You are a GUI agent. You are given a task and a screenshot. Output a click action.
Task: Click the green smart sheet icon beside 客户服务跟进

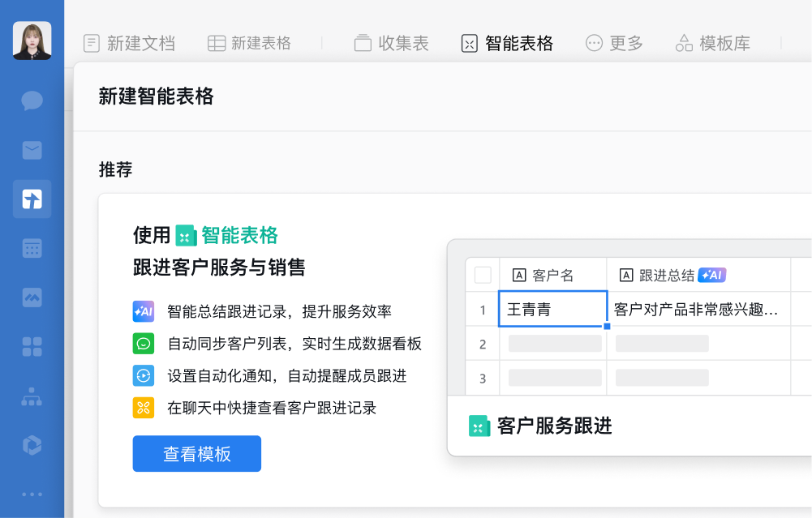(480, 426)
